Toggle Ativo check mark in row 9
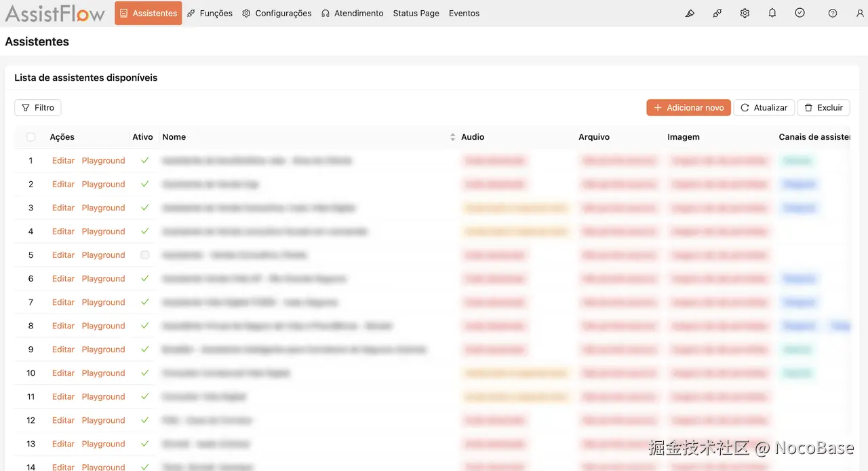Viewport: 868px width, 471px height. click(144, 350)
